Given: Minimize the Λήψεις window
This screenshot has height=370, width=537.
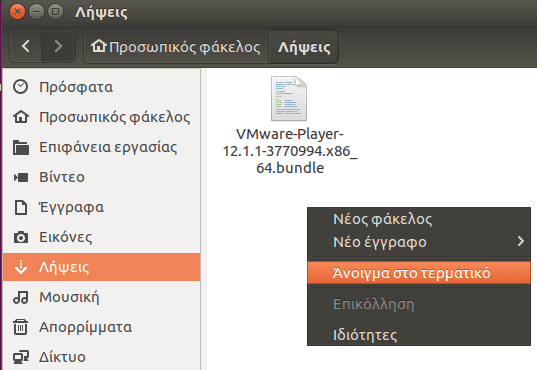Looking at the screenshot, I should pos(36,12).
